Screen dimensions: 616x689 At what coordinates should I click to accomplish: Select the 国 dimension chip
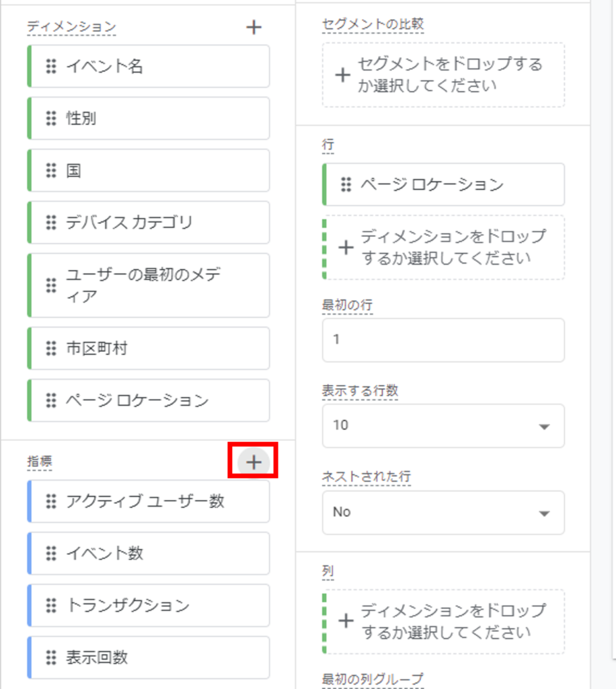click(x=149, y=170)
